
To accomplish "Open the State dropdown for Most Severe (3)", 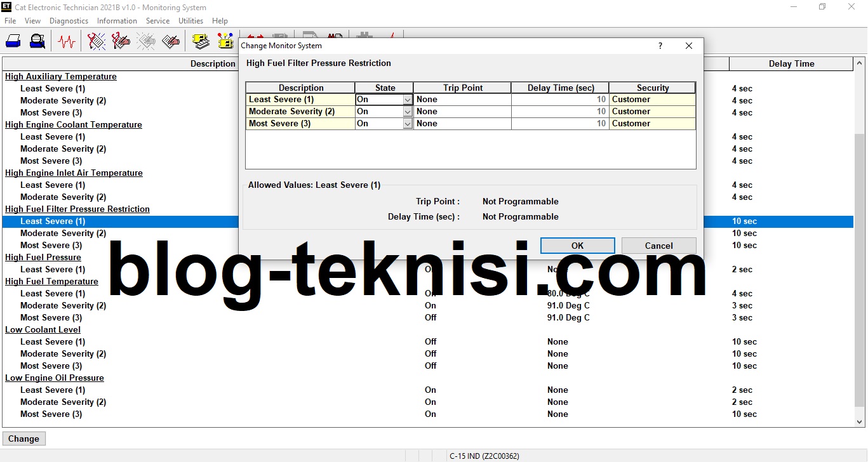I will [407, 123].
